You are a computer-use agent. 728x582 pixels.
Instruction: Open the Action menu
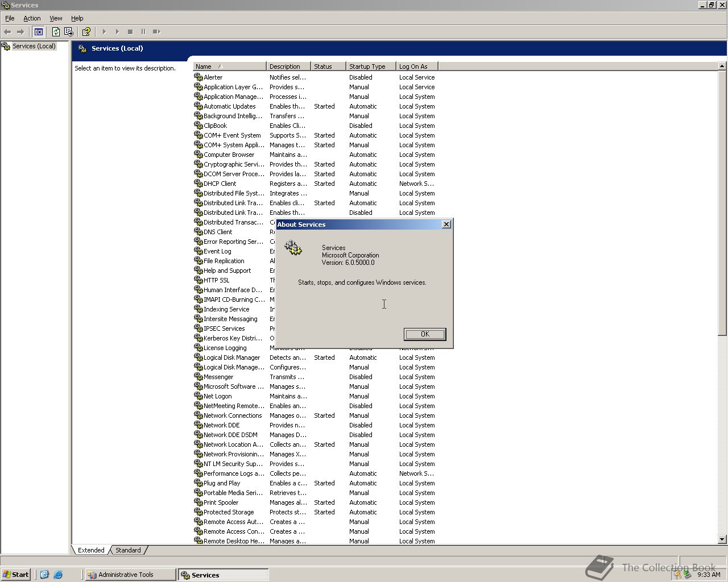click(32, 18)
